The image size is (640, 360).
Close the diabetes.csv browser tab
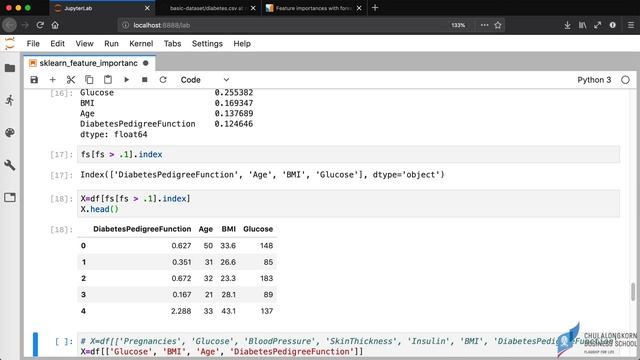pos(253,8)
